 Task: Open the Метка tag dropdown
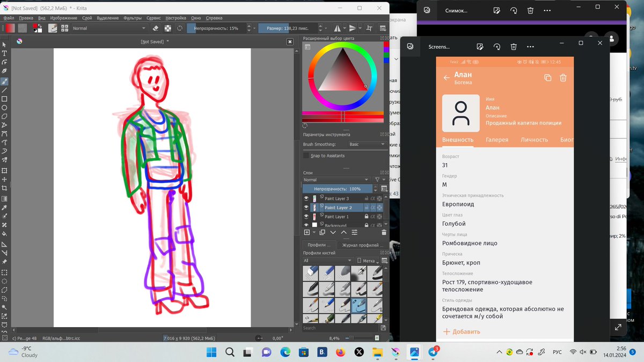(x=369, y=261)
